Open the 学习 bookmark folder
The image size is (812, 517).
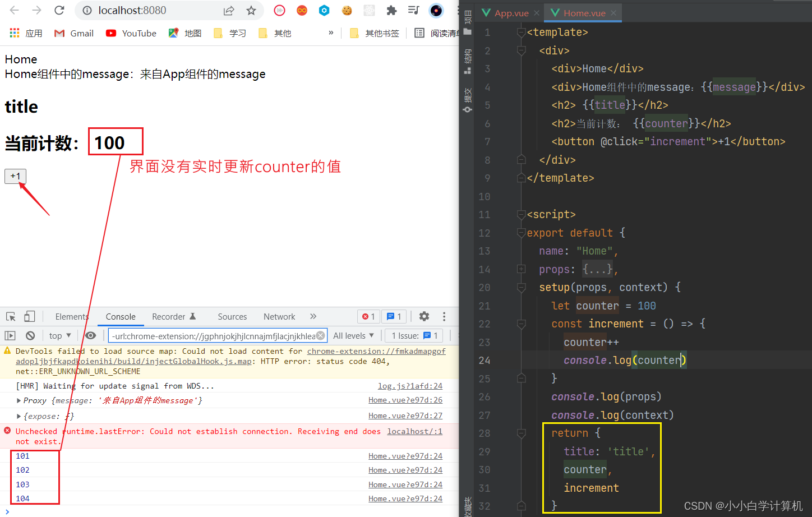point(230,33)
